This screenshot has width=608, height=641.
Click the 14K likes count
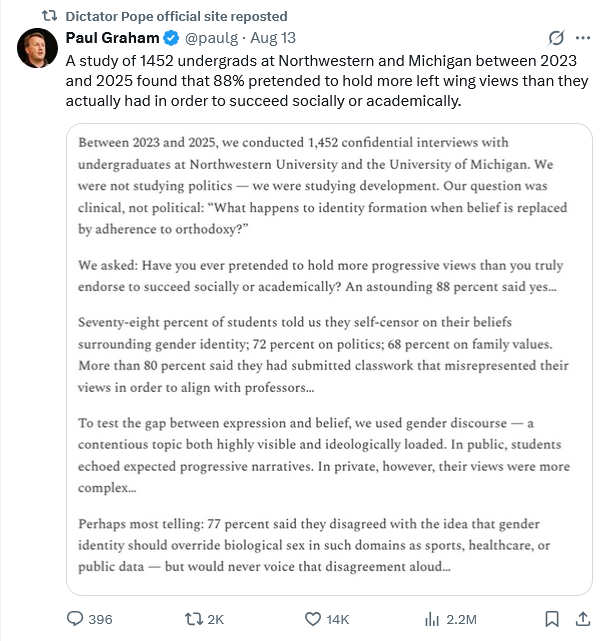tap(338, 620)
